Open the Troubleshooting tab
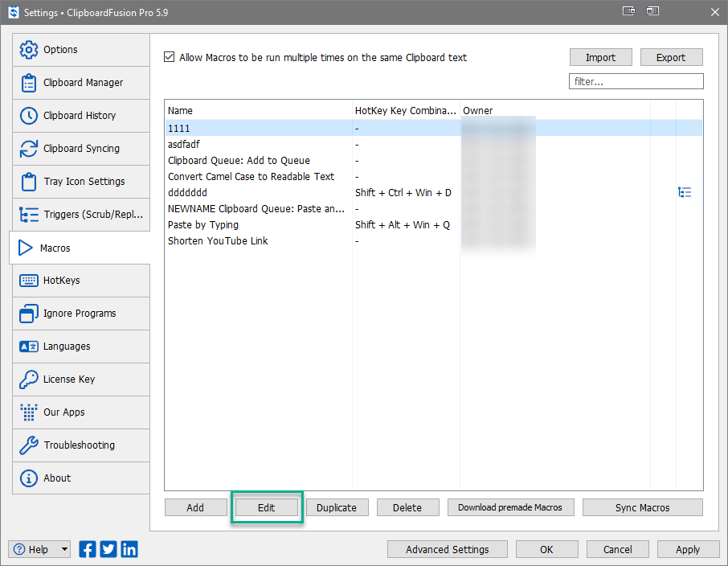The width and height of the screenshot is (728, 566). tap(81, 445)
